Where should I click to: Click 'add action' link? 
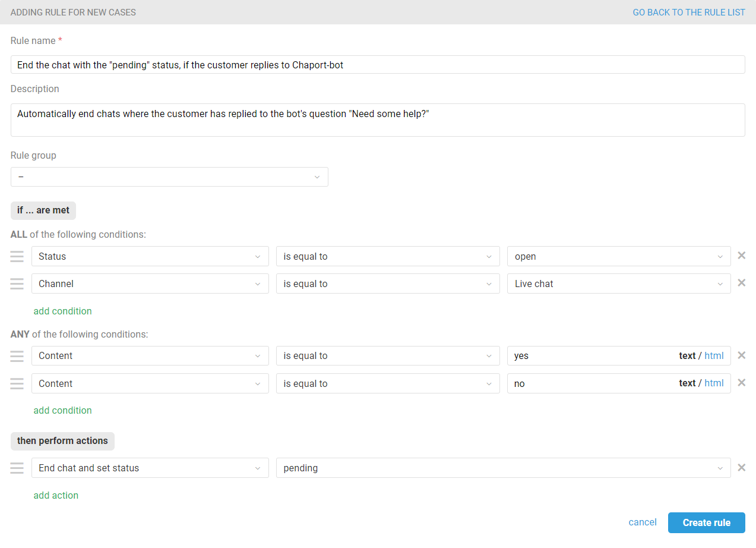coord(56,495)
